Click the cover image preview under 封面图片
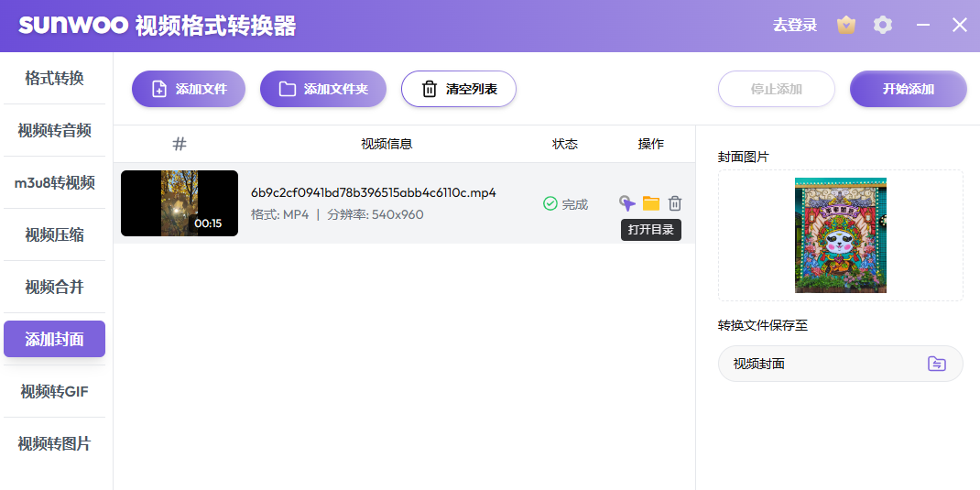The height and width of the screenshot is (490, 980). coord(840,235)
